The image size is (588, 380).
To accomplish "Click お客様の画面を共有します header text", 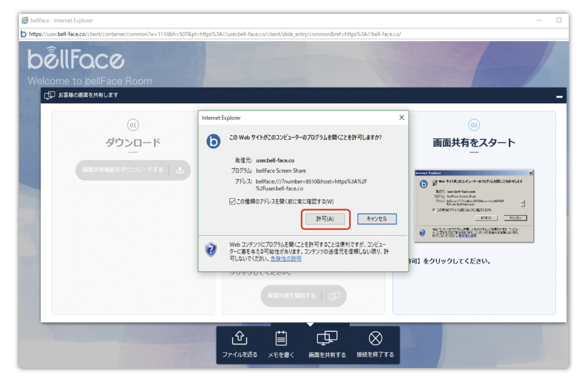I will point(88,95).
